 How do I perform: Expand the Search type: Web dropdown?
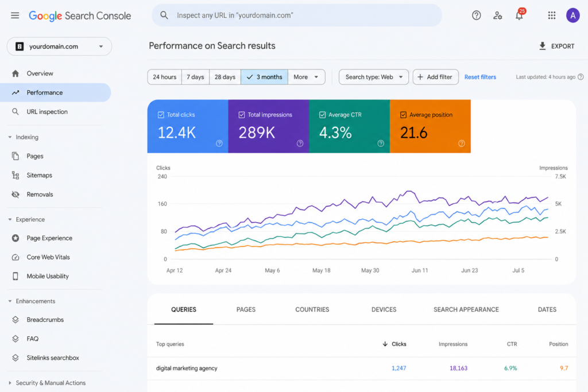coord(373,77)
